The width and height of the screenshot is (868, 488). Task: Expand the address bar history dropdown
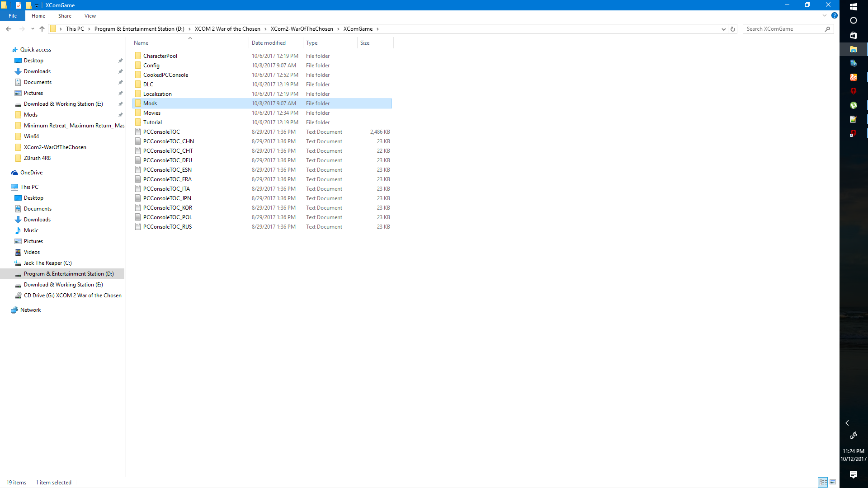pyautogui.click(x=723, y=29)
